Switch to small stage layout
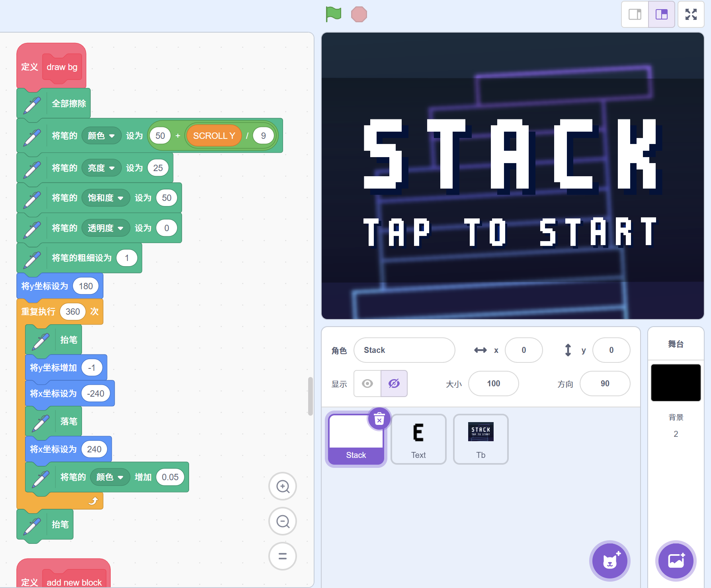711x588 pixels. click(635, 14)
